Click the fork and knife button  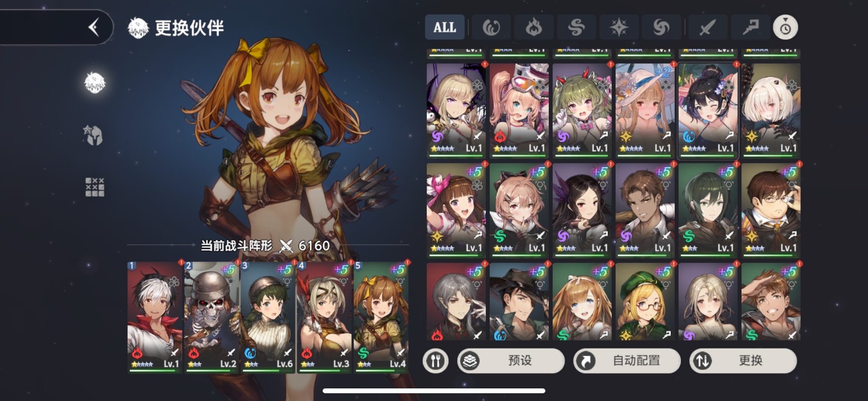coord(435,361)
